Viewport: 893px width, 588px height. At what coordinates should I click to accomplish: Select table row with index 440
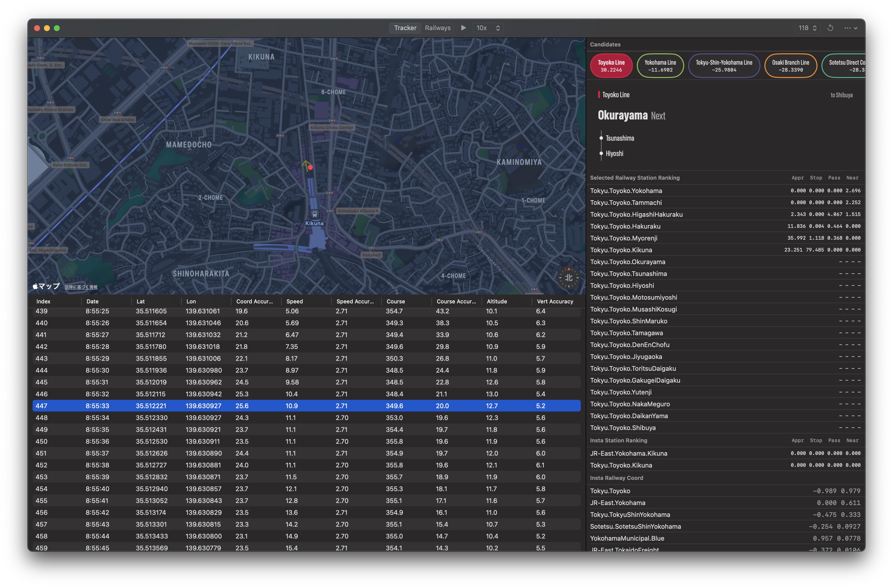click(307, 323)
